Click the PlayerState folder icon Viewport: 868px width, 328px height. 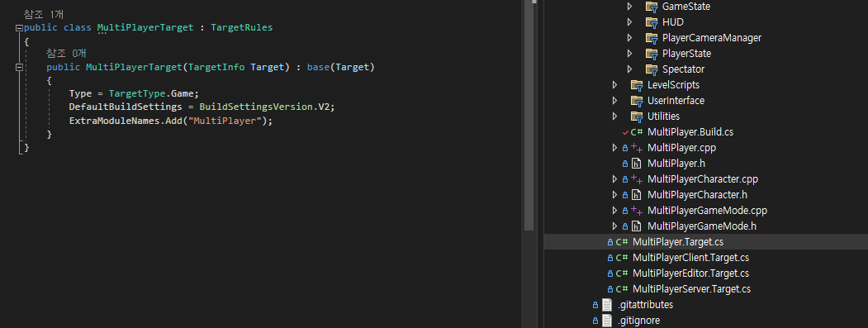(652, 54)
